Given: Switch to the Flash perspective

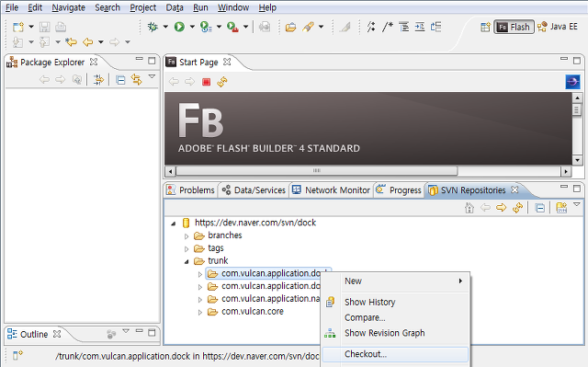Looking at the screenshot, I should pos(514,27).
